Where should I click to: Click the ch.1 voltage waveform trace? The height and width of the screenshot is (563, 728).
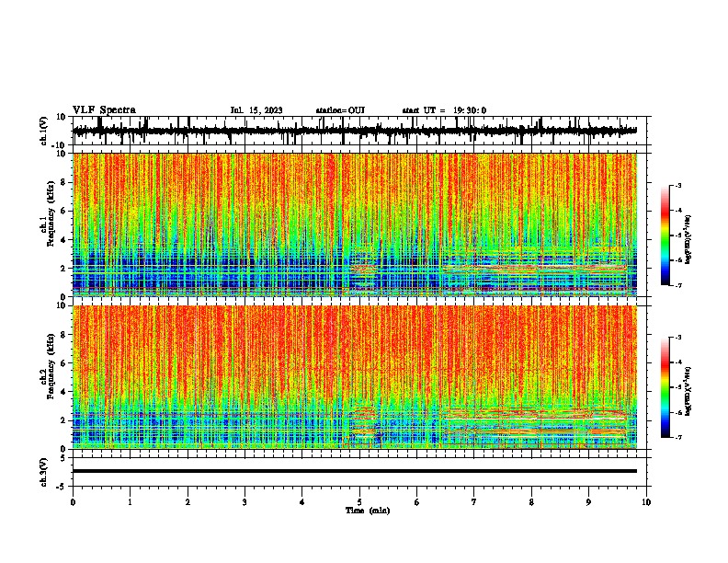pos(354,131)
